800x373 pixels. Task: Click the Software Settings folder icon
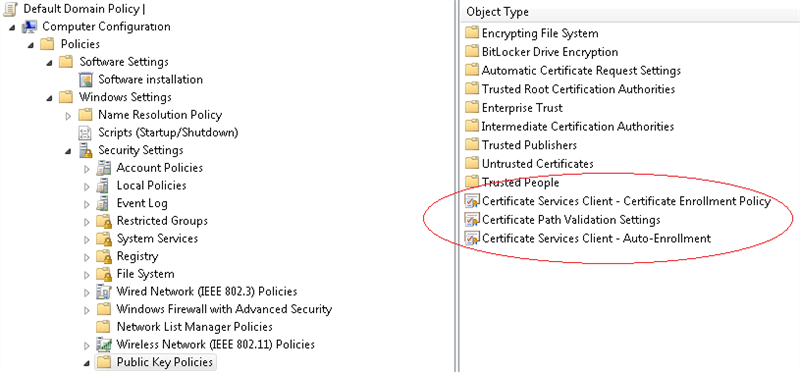(x=66, y=62)
